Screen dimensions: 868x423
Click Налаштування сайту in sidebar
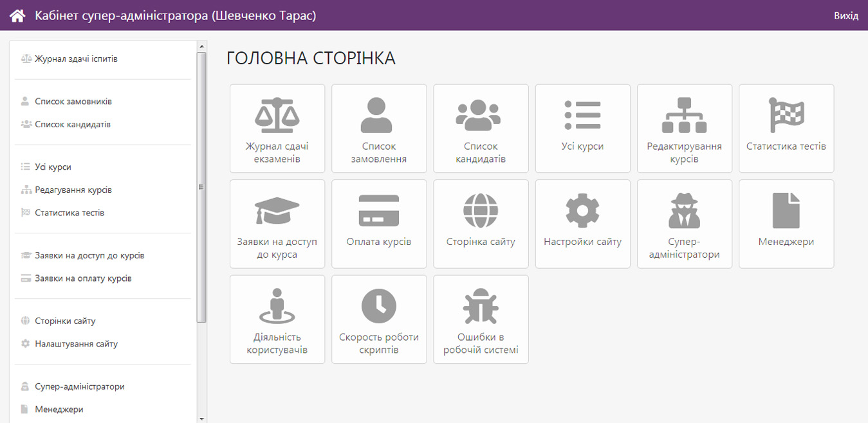tap(76, 344)
